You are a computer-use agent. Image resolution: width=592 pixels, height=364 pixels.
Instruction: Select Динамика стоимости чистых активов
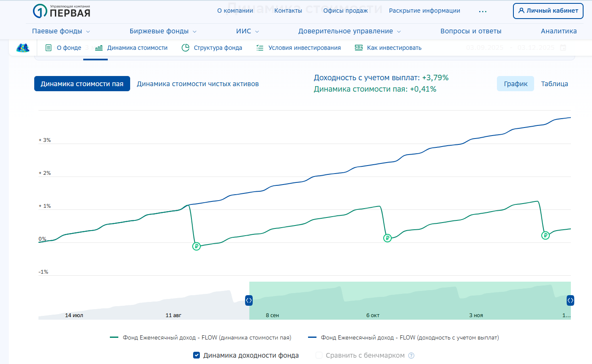pyautogui.click(x=198, y=84)
